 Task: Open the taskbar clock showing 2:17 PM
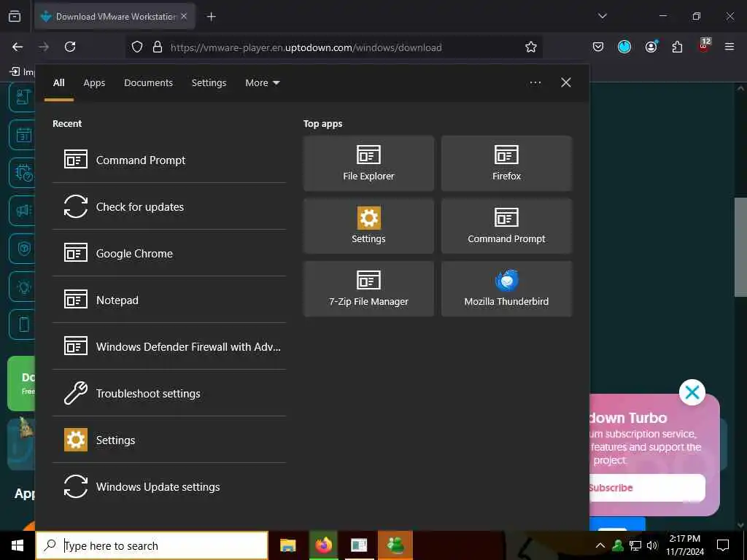(x=685, y=545)
